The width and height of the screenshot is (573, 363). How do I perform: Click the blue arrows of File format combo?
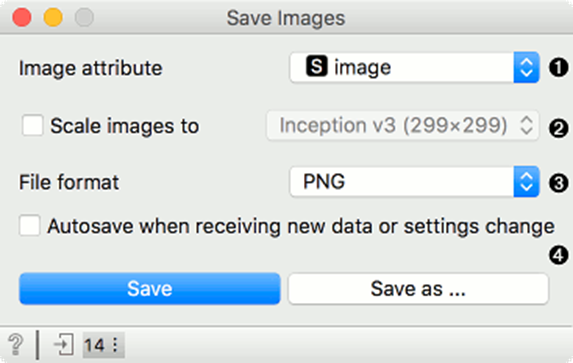click(x=526, y=182)
